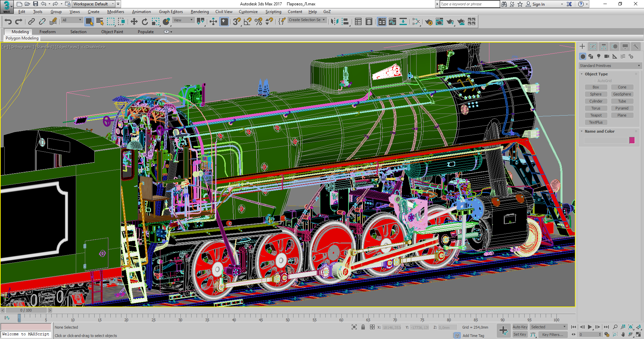644x339 pixels.
Task: Click the object name input field
Action: 606,140
